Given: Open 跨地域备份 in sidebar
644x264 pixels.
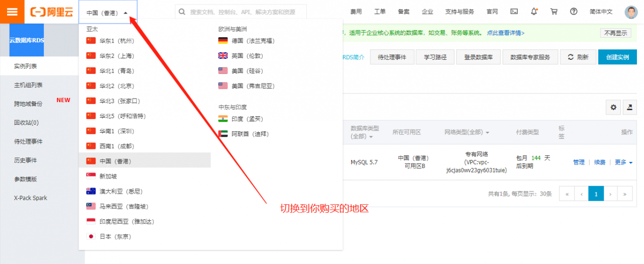Looking at the screenshot, I should (x=28, y=104).
